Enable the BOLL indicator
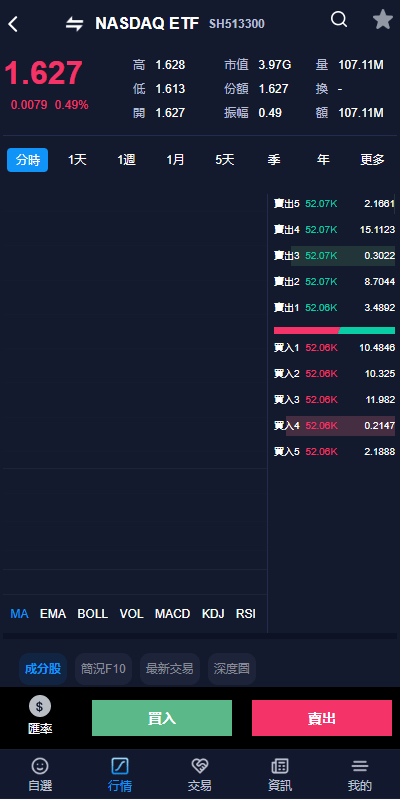The height and width of the screenshot is (800, 400). coord(92,614)
